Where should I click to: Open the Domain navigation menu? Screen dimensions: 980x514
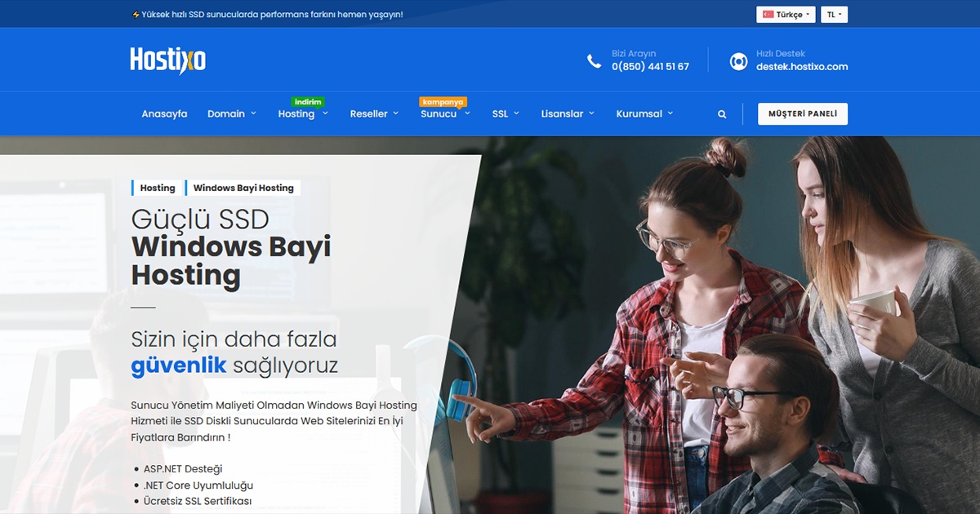click(x=226, y=113)
